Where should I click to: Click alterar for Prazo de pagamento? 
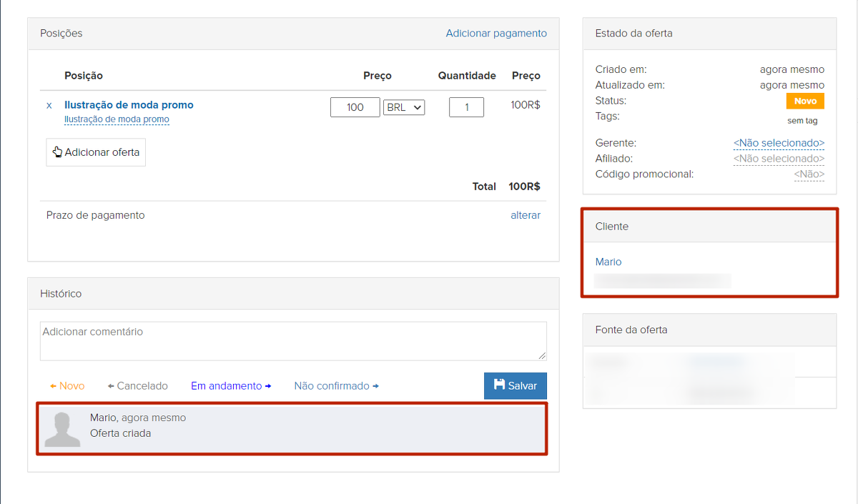point(526,215)
